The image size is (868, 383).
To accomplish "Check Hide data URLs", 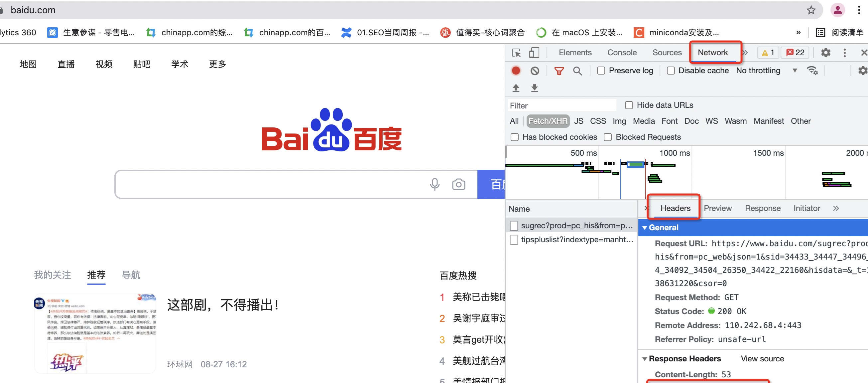I will click(x=629, y=105).
